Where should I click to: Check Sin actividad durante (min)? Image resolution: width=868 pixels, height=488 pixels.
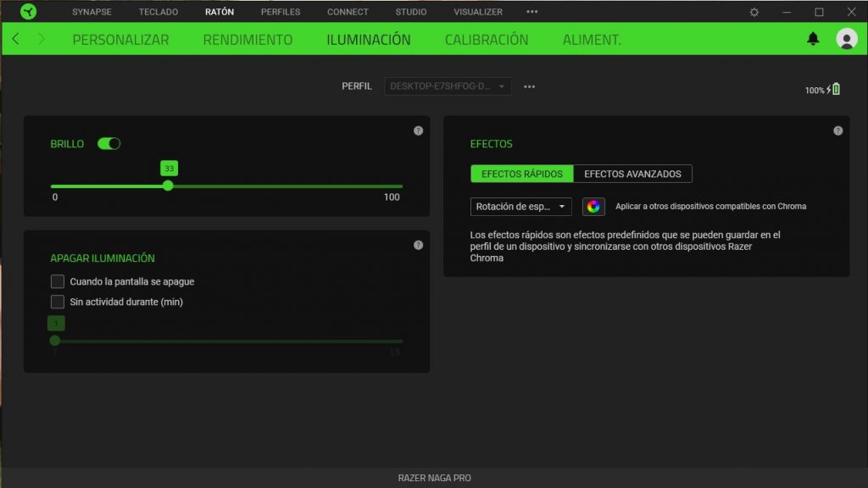(x=58, y=302)
